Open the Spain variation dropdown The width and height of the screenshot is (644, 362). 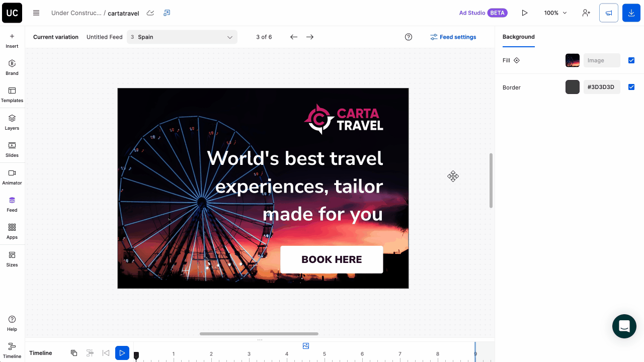pyautogui.click(x=182, y=37)
